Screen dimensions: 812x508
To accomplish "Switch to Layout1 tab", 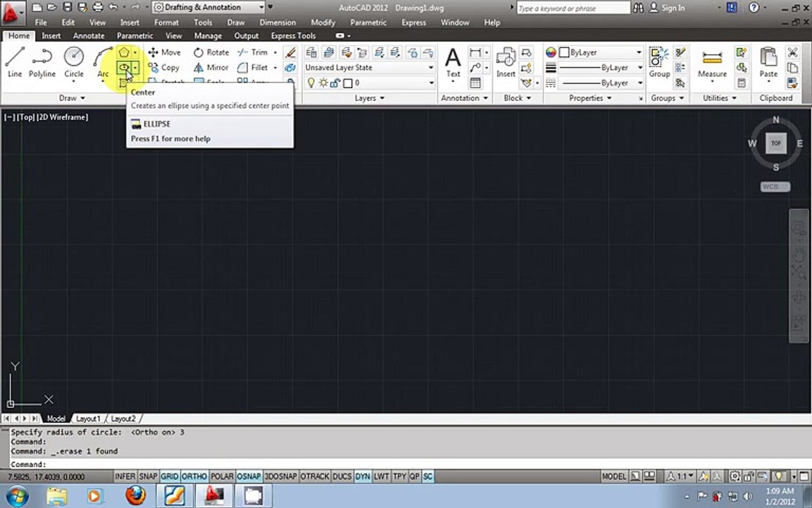I will pyautogui.click(x=88, y=418).
